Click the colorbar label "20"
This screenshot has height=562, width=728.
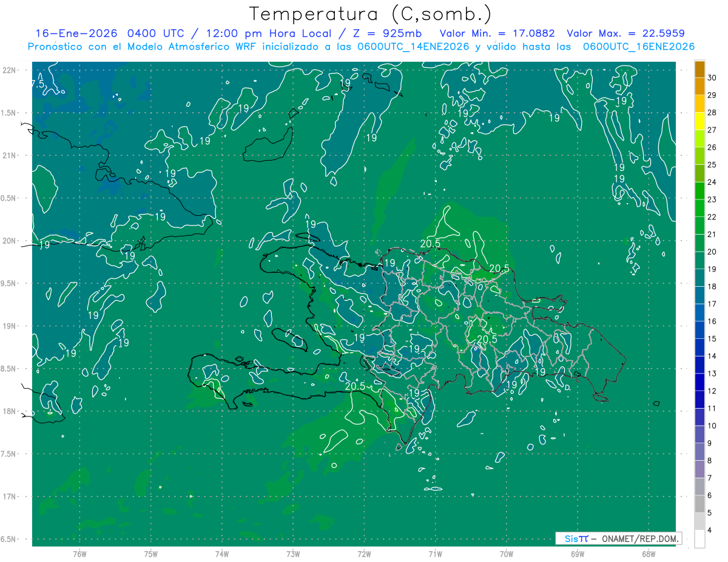coord(712,252)
